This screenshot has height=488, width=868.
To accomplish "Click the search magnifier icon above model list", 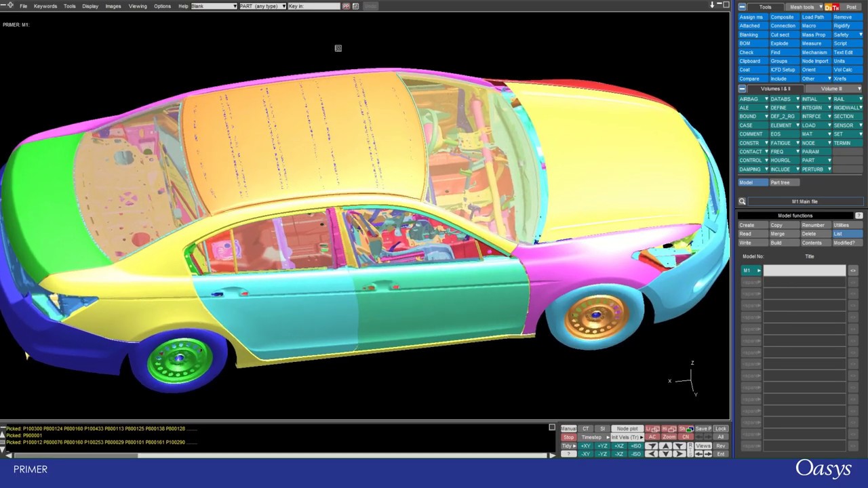I will [x=742, y=201].
